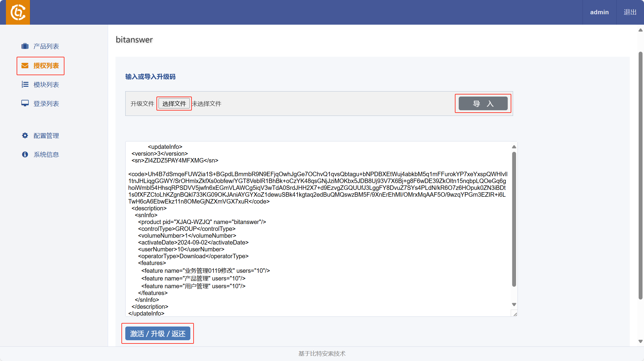Click the userNumber 10 line
This screenshot has width=644, height=361.
click(181, 249)
